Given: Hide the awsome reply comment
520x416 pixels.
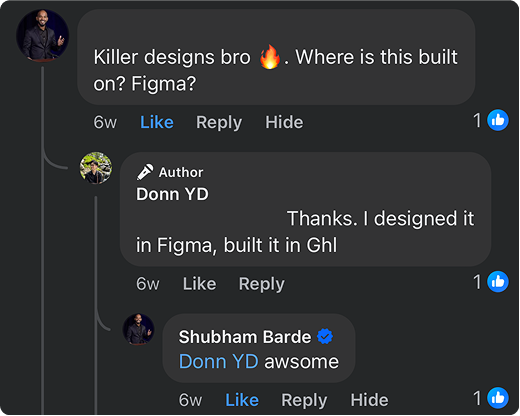Looking at the screenshot, I should pos(369,400).
